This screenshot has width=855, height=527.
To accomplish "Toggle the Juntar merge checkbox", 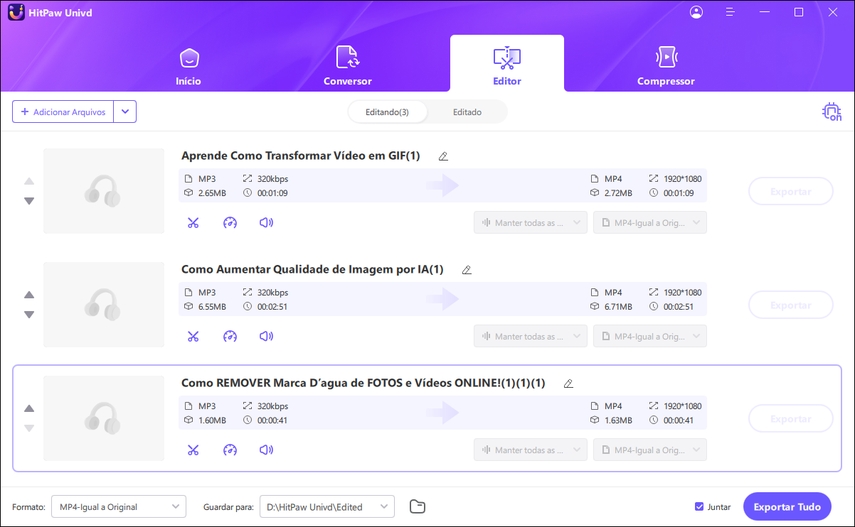I will pyautogui.click(x=699, y=507).
